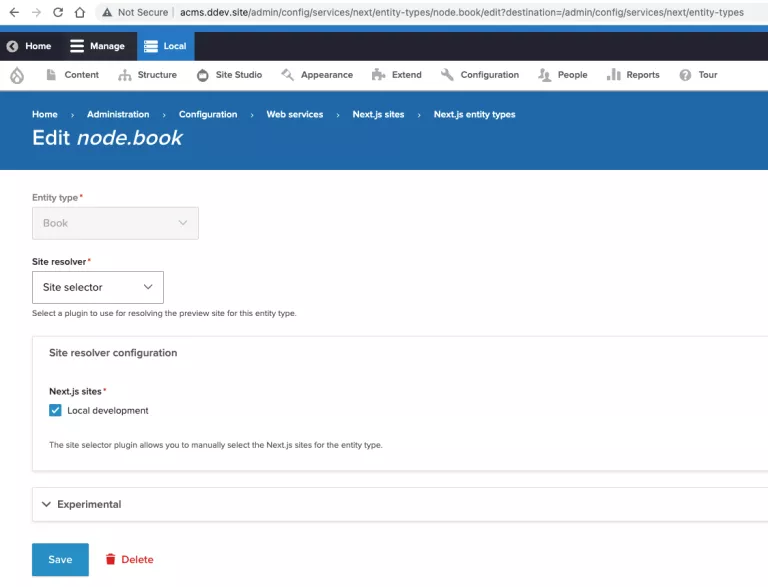Click the browser home icon
This screenshot has height=587, width=768.
79,12
